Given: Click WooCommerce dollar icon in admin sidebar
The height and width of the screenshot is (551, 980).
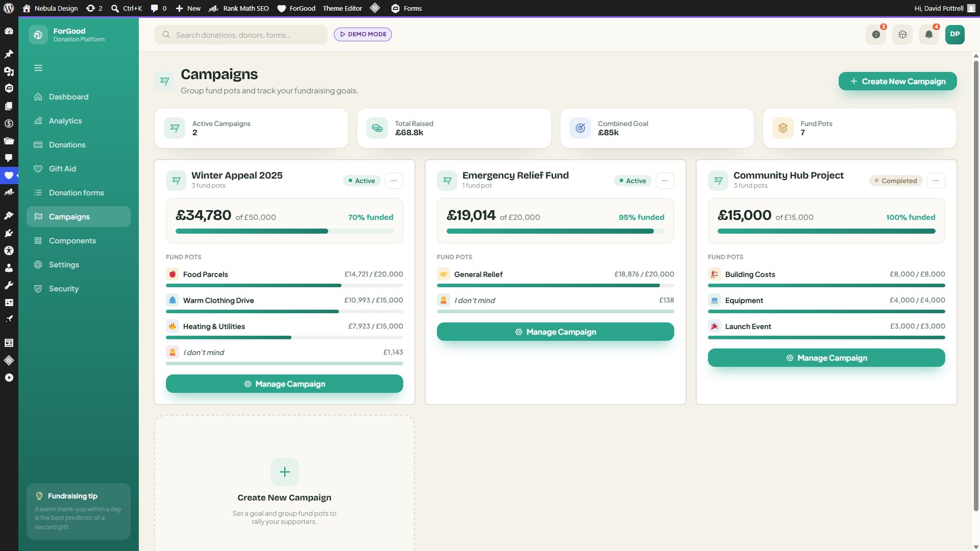Looking at the screenshot, I should coord(9,123).
